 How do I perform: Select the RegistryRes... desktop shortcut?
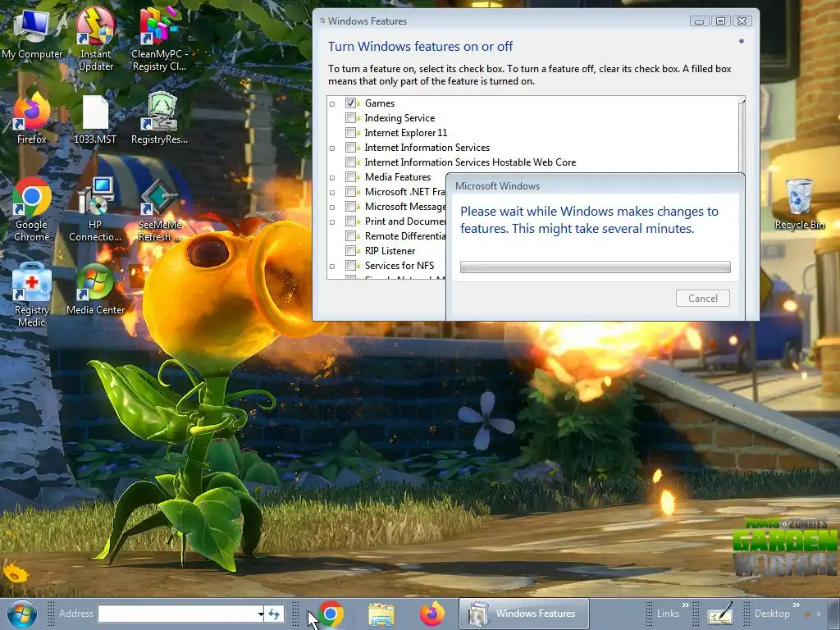[x=159, y=119]
